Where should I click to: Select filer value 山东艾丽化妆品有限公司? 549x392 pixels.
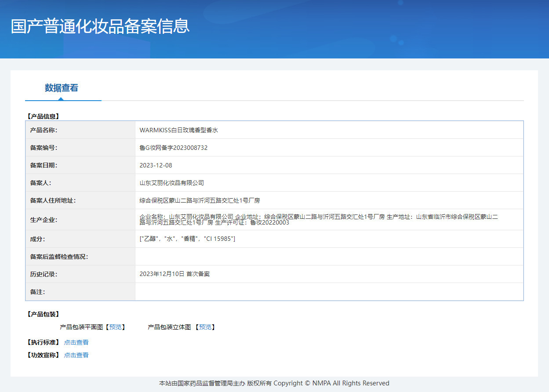(172, 183)
